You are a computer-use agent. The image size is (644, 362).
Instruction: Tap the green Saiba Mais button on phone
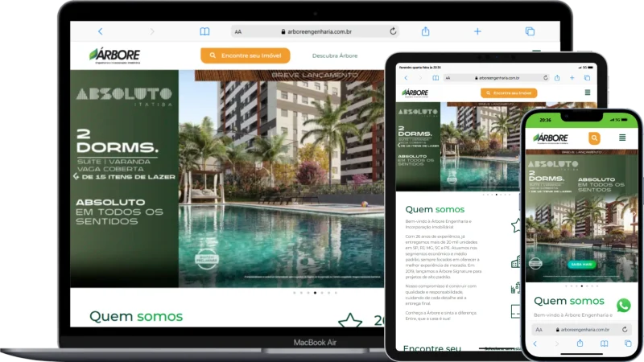click(x=580, y=264)
